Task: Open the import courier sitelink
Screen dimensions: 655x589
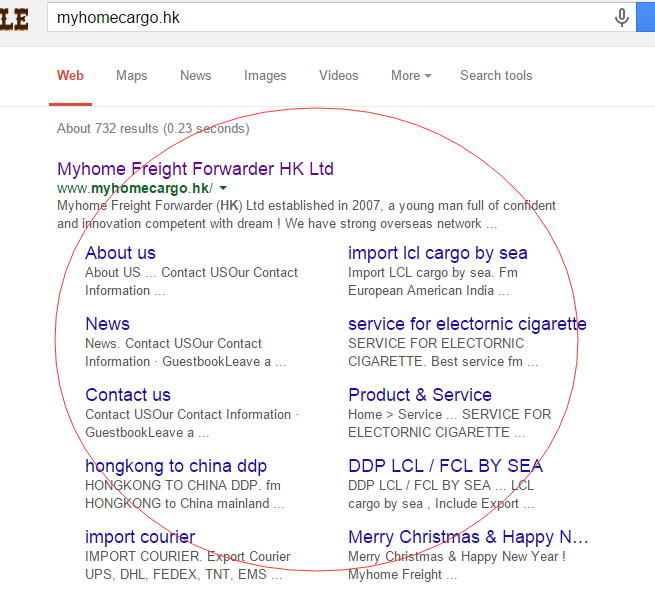Action: pos(140,537)
